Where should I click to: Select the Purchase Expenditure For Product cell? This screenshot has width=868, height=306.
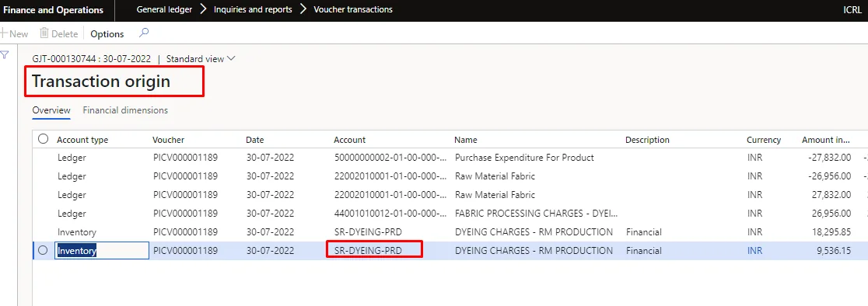tap(524, 158)
